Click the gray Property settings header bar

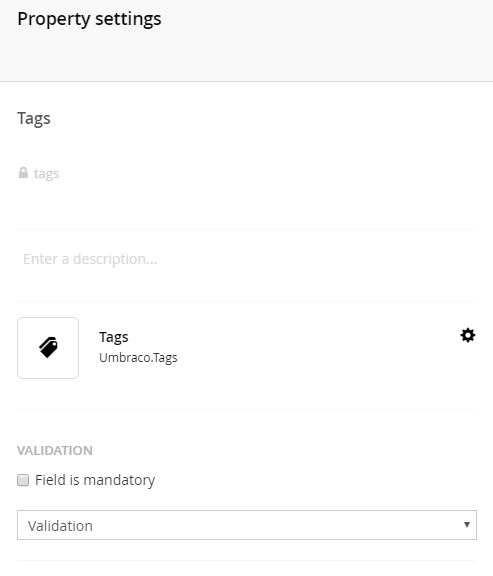pyautogui.click(x=246, y=40)
